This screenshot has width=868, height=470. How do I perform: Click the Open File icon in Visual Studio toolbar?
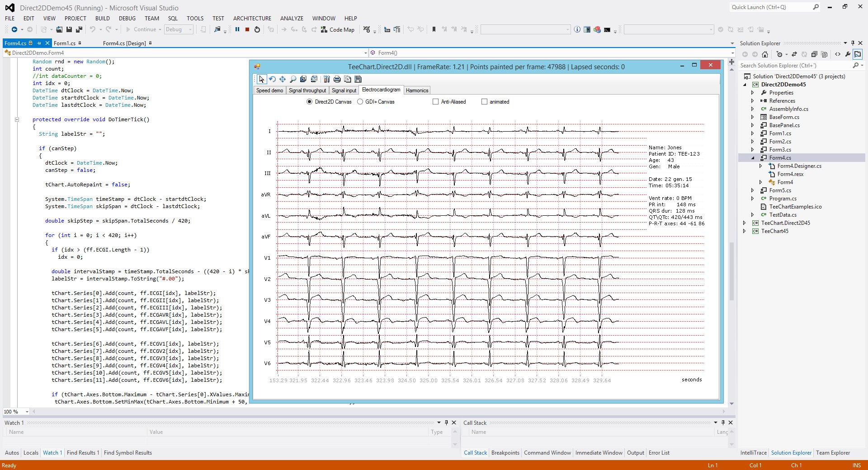(x=59, y=29)
